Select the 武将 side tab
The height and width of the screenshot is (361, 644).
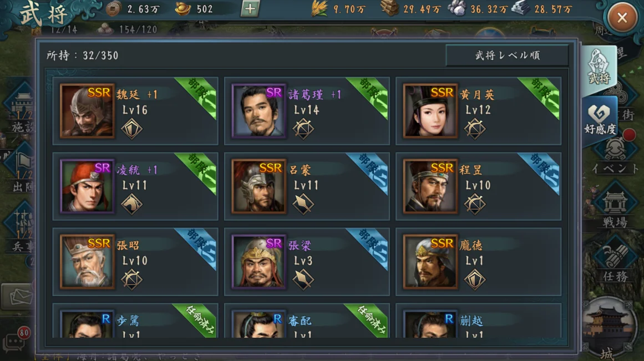click(x=599, y=69)
